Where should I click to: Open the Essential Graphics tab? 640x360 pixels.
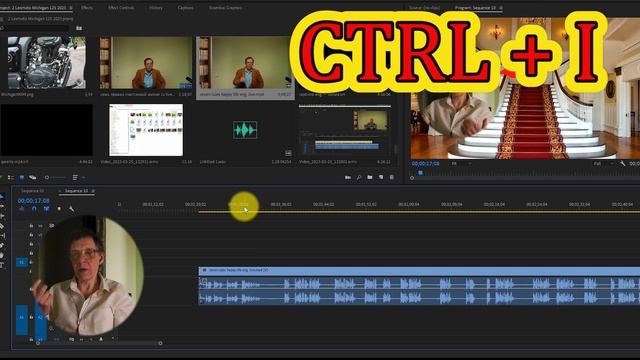click(225, 8)
